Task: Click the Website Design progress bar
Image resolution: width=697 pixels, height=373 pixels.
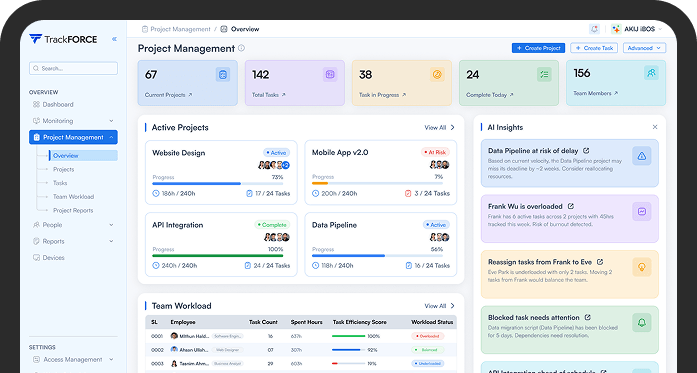Action: coord(218,183)
